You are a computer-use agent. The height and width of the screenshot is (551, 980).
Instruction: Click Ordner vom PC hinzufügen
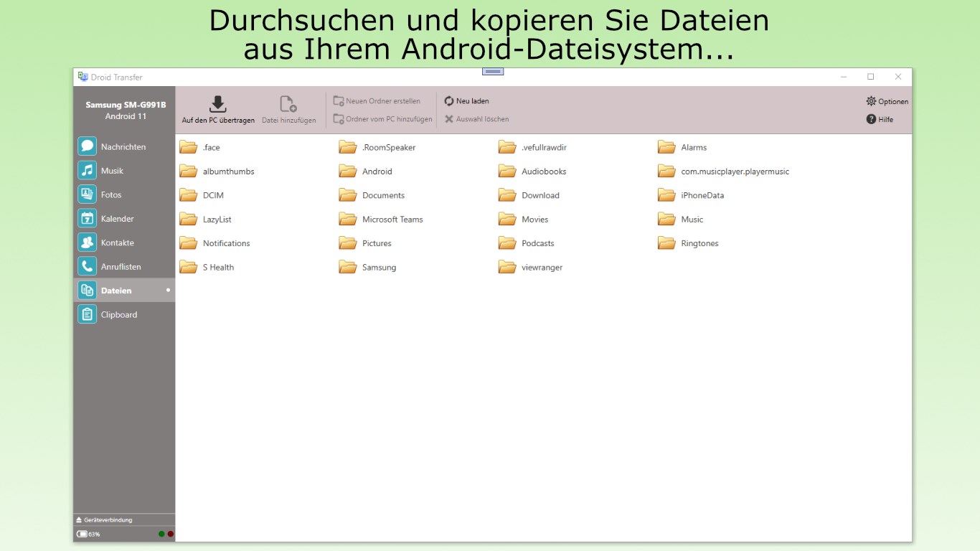tap(382, 119)
